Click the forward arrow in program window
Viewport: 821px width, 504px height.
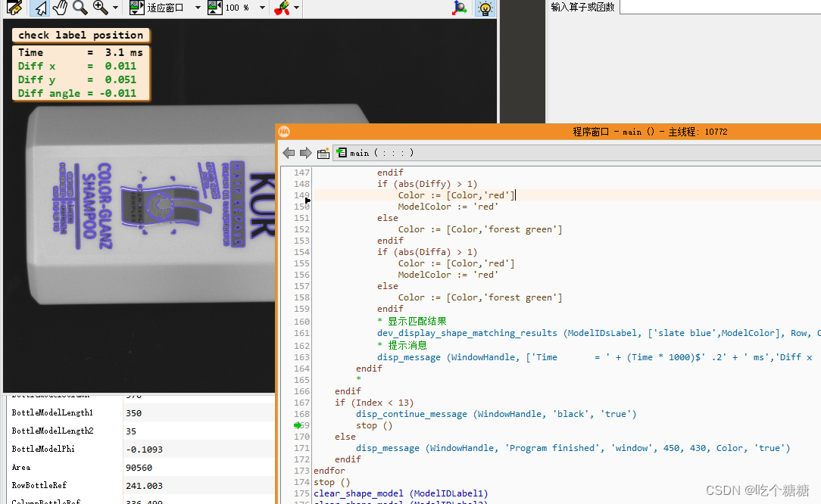[306, 153]
